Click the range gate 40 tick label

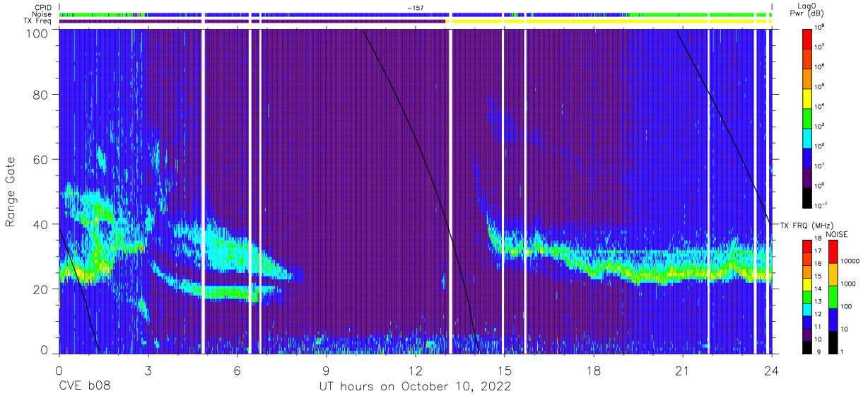pyautogui.click(x=40, y=224)
